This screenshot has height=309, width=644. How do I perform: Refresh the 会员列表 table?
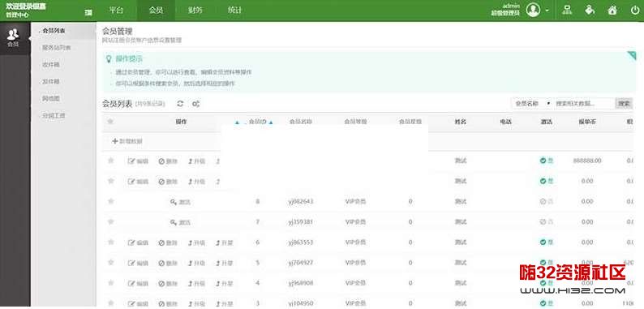pos(180,104)
